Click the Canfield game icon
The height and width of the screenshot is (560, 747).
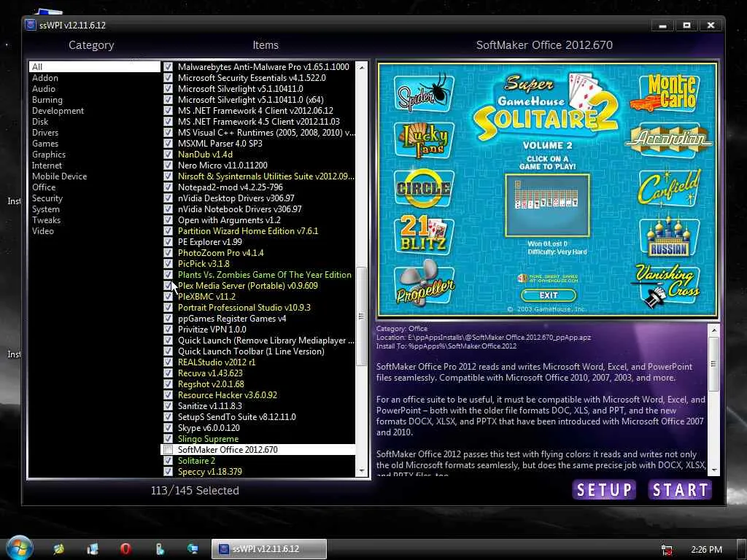pos(669,189)
